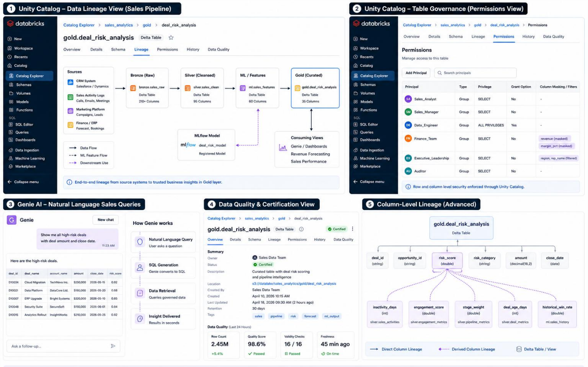Open Details tab in Permissions View
588x367 pixels.
pos(434,37)
